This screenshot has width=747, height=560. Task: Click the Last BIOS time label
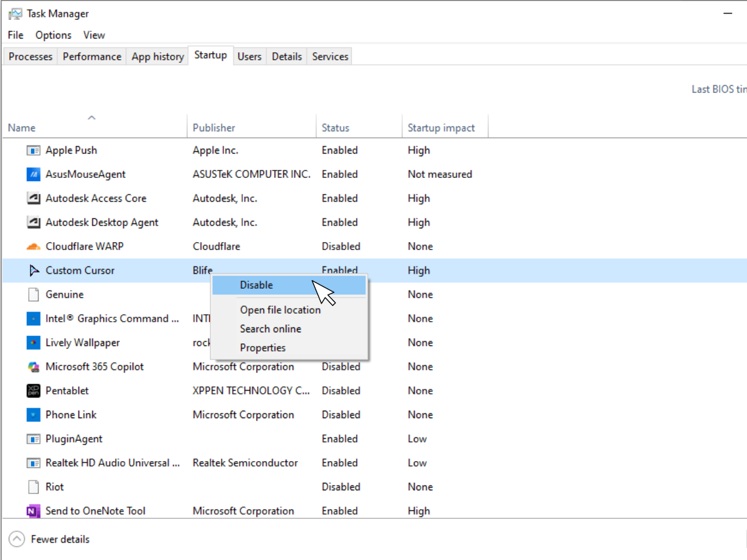(x=719, y=89)
